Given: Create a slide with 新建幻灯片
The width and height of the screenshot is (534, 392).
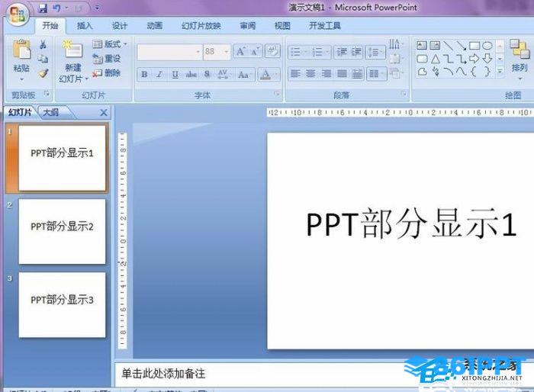Looking at the screenshot, I should tap(73, 61).
